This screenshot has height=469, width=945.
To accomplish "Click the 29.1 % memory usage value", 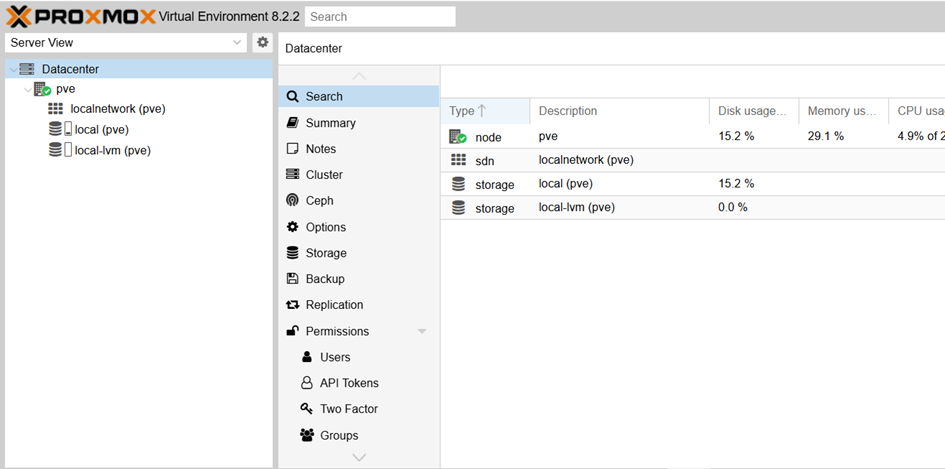I will (x=826, y=136).
